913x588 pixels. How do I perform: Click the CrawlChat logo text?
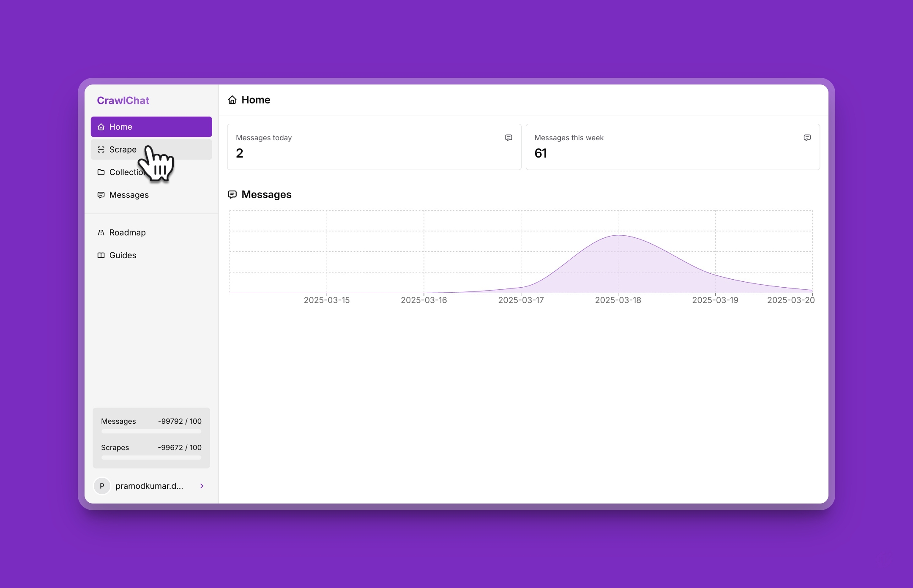coord(123,101)
